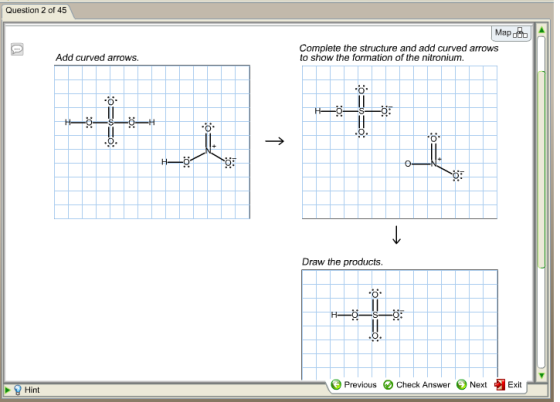Click the red Exit door icon
This screenshot has width=560, height=402.
pyautogui.click(x=499, y=385)
